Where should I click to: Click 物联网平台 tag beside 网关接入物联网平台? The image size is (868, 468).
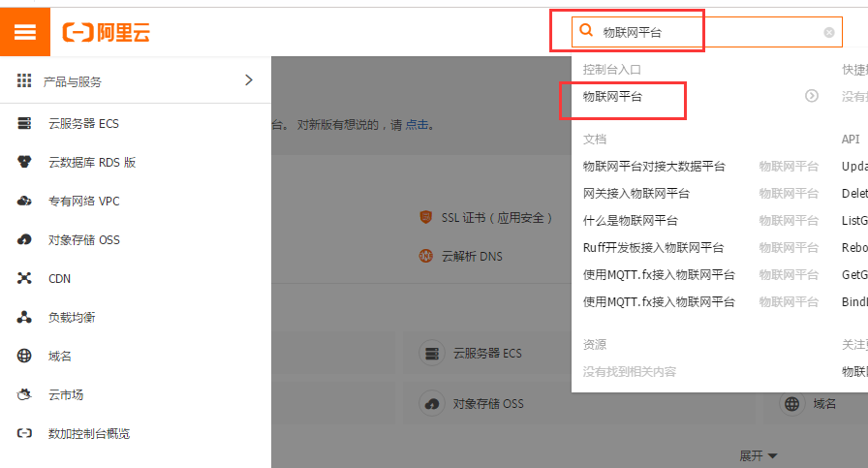coord(789,193)
